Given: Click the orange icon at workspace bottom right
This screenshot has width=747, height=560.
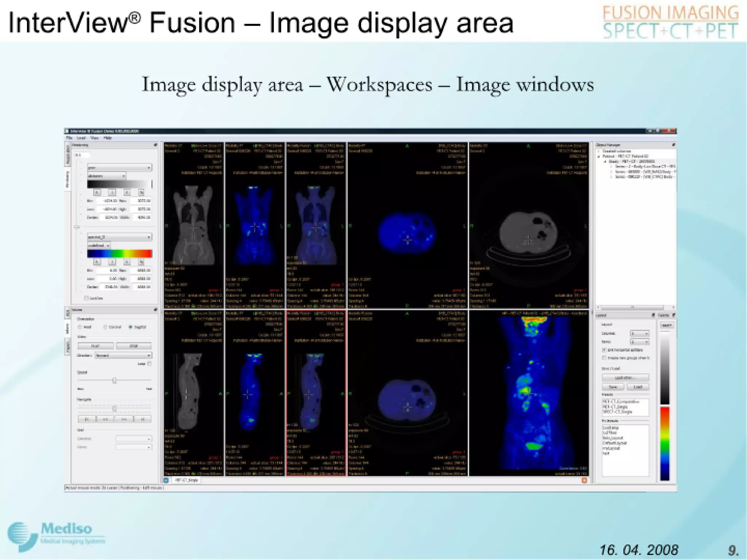Looking at the screenshot, I should coord(584,481).
